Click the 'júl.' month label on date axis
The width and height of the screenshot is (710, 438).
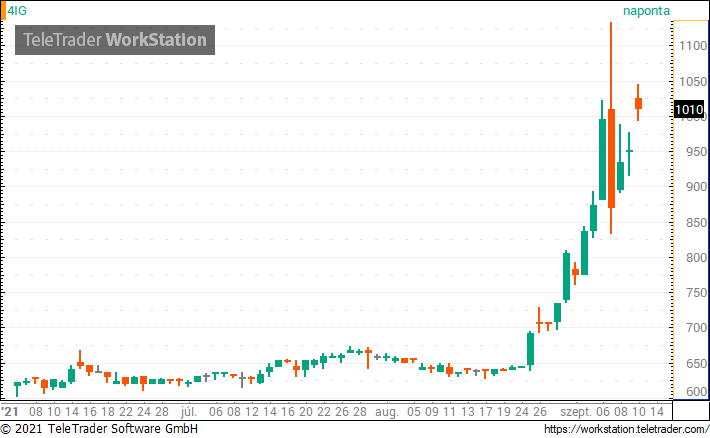[189, 412]
